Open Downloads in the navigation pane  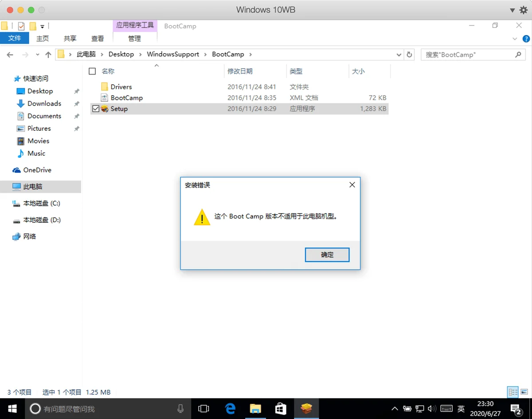[44, 103]
